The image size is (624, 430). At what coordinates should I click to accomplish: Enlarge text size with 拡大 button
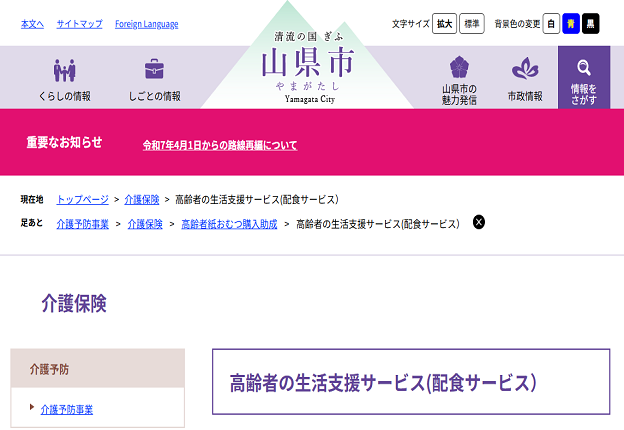(x=444, y=24)
